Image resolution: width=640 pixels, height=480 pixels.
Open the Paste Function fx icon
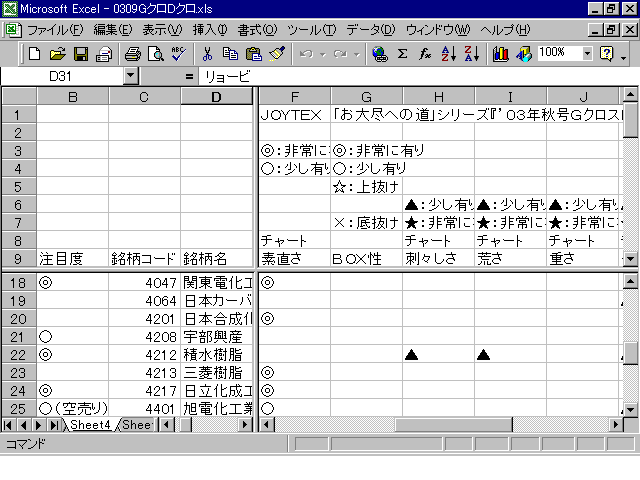point(425,54)
